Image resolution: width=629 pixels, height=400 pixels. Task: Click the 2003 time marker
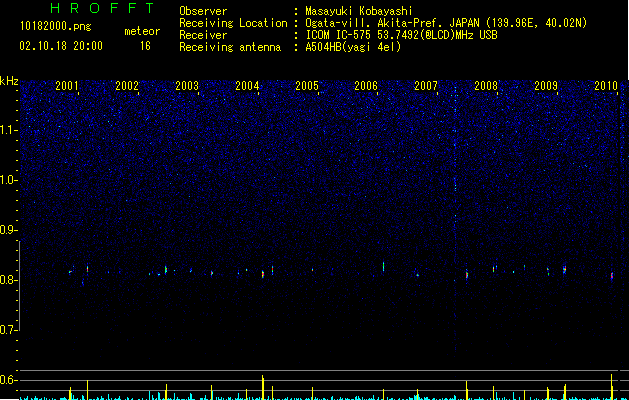coord(187,85)
